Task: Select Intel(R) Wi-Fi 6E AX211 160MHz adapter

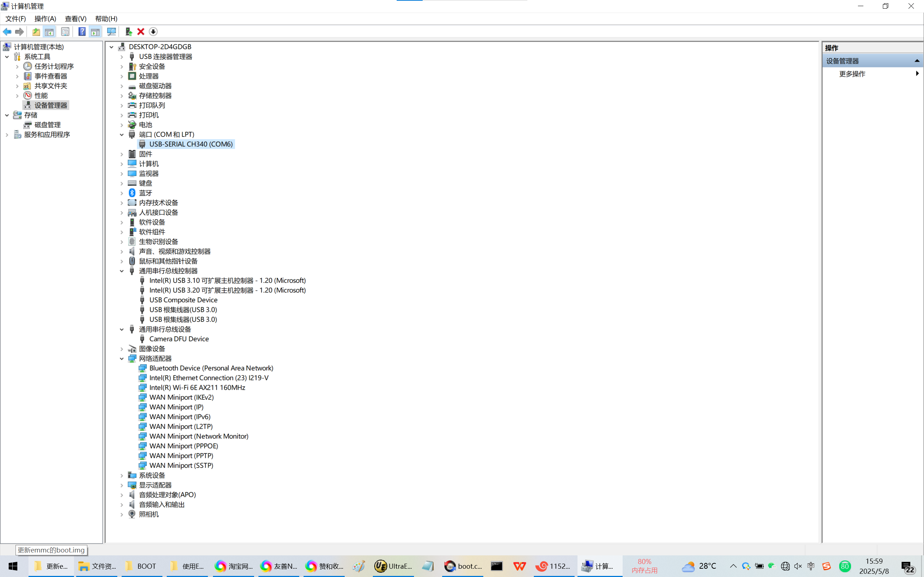Action: point(197,387)
